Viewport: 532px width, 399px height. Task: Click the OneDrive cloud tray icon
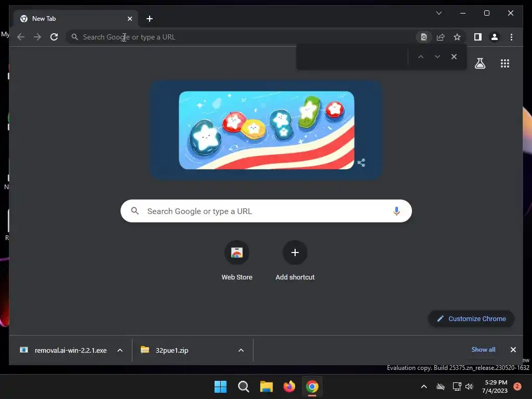[441, 387]
